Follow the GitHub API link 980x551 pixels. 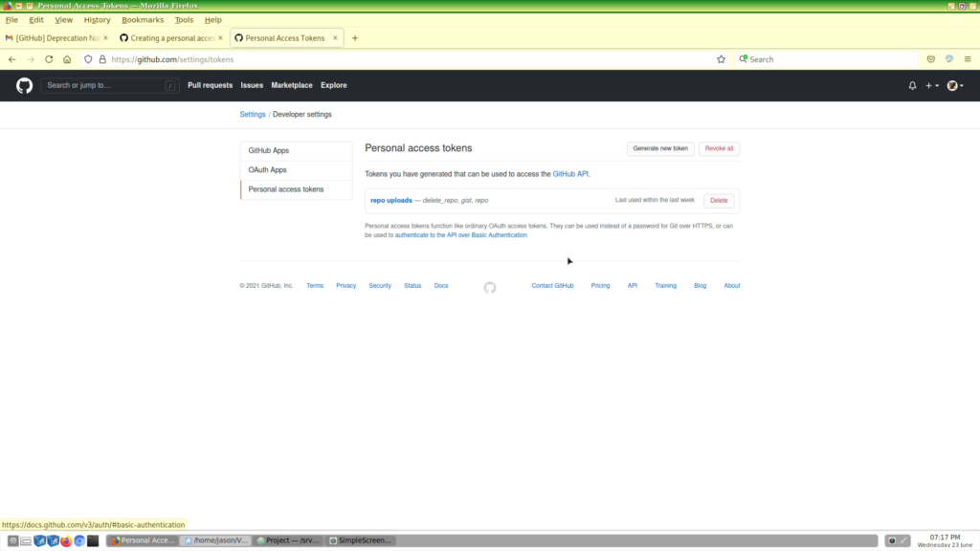coord(570,174)
